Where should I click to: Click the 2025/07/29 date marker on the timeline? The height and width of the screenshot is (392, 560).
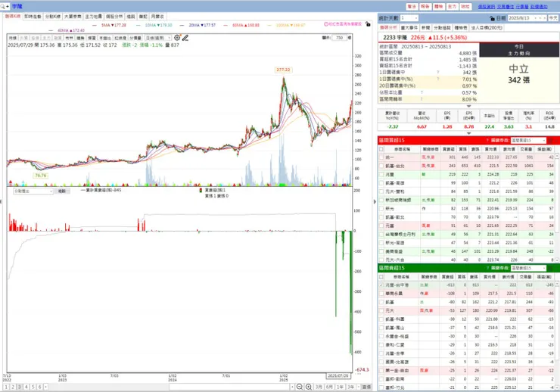(x=338, y=376)
